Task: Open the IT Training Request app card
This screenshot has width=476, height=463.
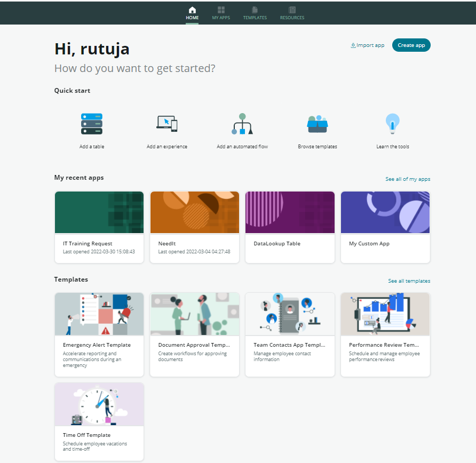Action: coord(99,227)
